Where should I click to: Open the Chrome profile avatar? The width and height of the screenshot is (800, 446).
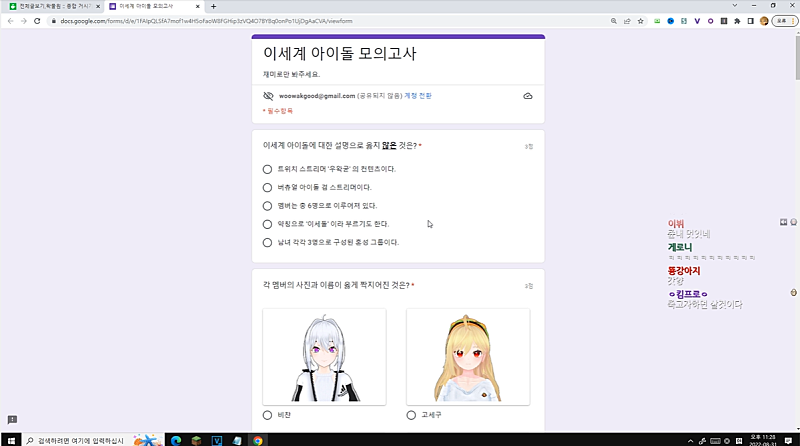pyautogui.click(x=764, y=21)
